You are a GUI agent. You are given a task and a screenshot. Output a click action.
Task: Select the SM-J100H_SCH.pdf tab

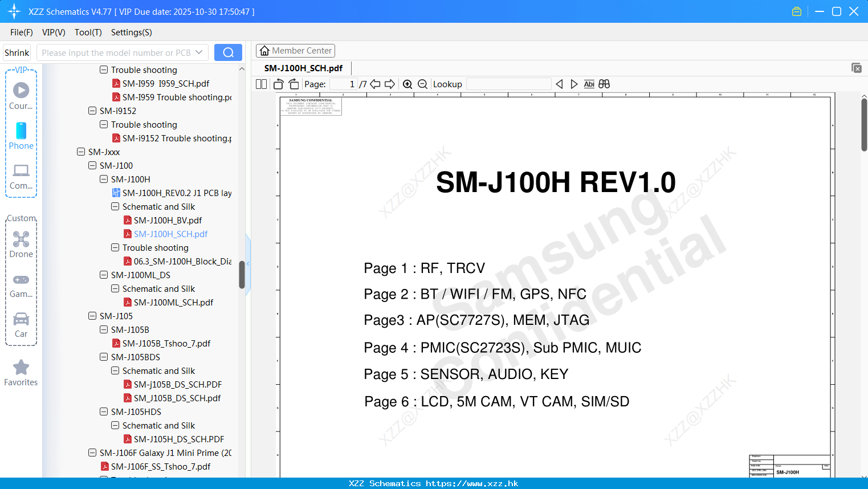303,68
